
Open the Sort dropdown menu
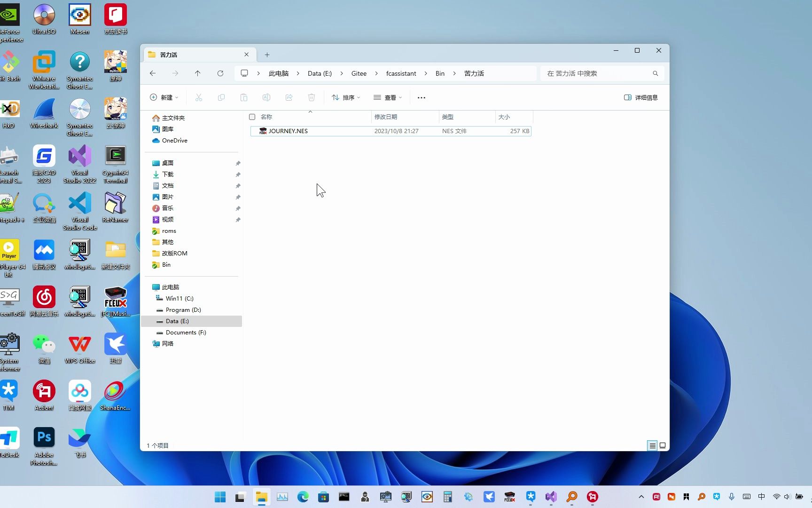click(346, 97)
